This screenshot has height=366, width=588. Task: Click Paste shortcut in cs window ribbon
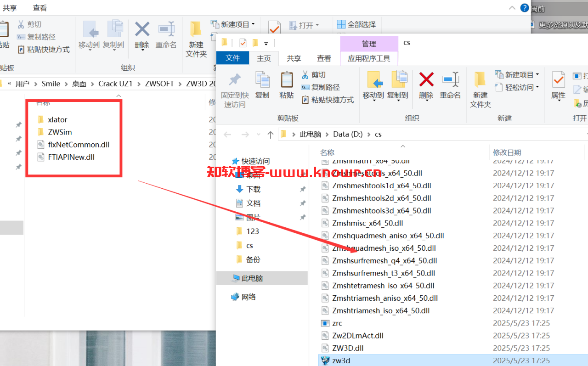[x=328, y=99]
